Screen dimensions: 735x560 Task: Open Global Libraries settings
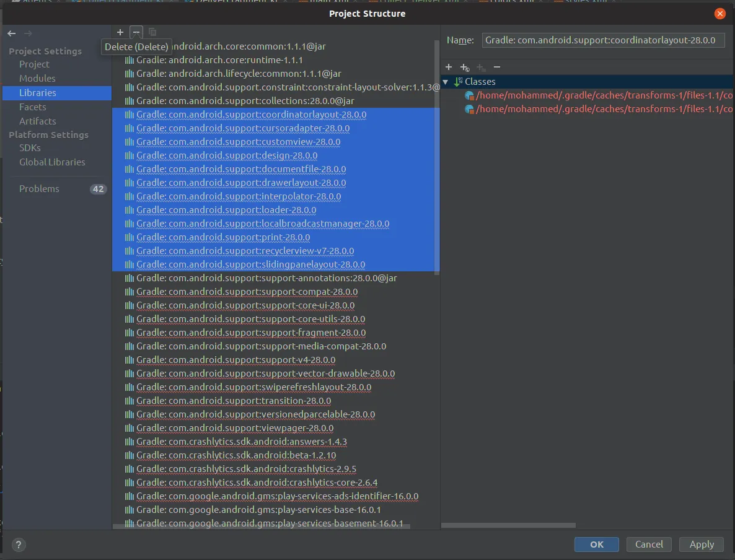pos(52,162)
